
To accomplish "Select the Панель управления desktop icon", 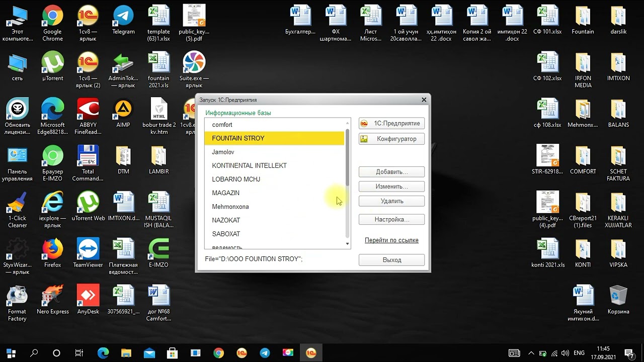I will (x=17, y=163).
